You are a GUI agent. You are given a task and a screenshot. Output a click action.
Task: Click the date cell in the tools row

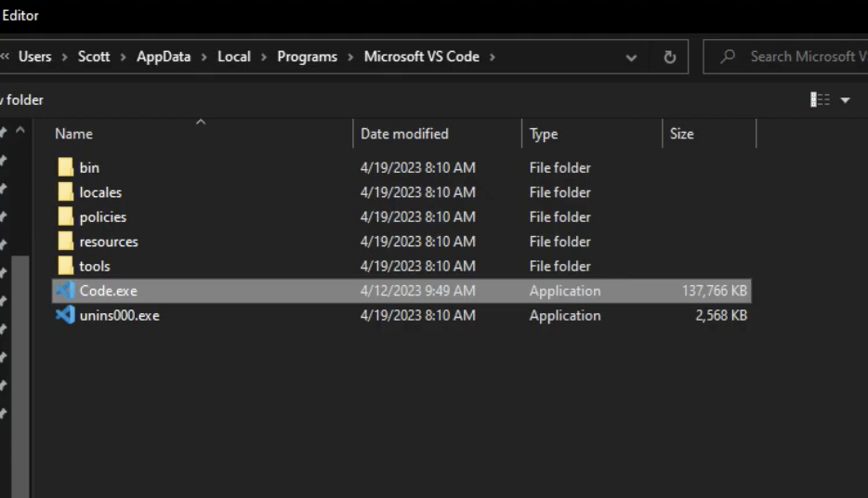[417, 266]
